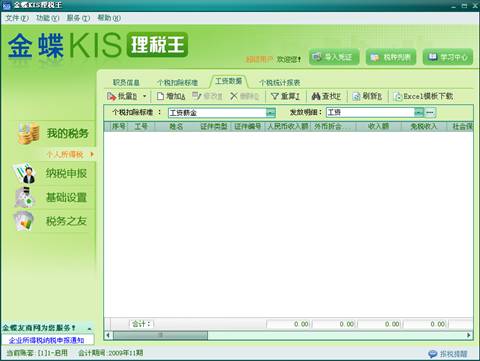Click the 重算 recalculate funnel icon
Screen dimensions: 480x361
tap(274, 96)
